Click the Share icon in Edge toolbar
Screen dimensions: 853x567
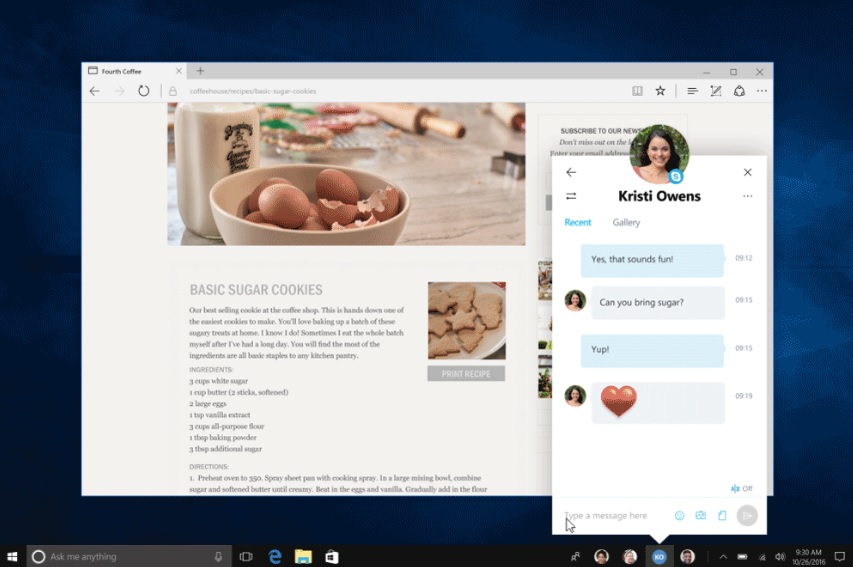739,91
